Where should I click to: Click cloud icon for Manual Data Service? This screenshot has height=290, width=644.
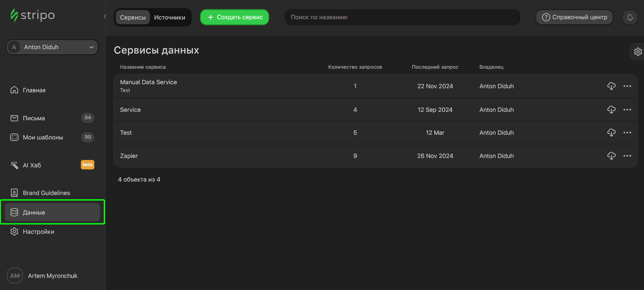pos(611,86)
